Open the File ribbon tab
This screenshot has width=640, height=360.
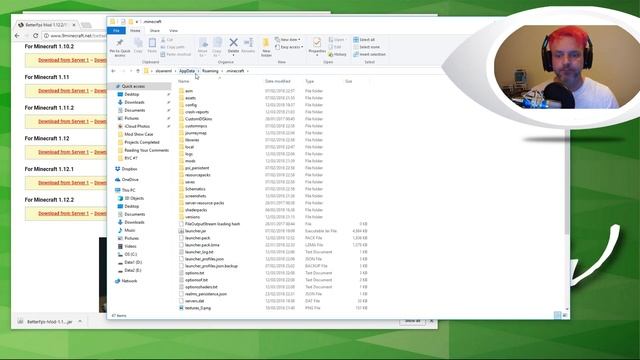116,31
